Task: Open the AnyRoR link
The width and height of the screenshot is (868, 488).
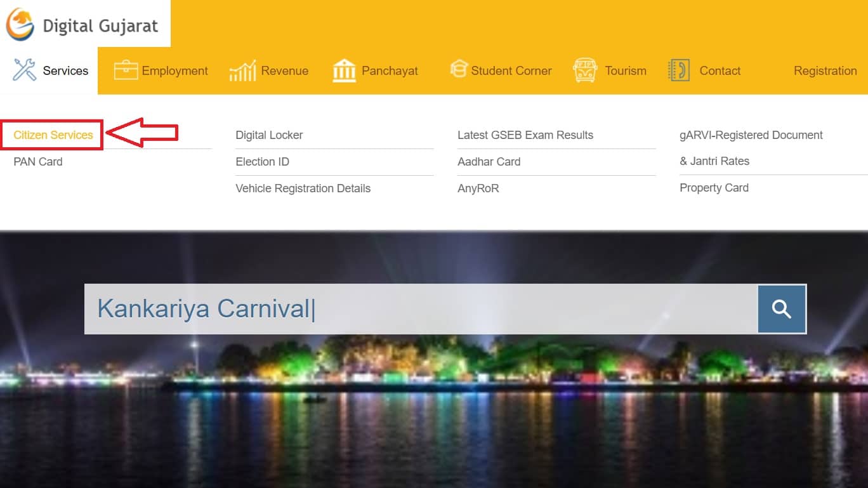Action: (x=478, y=188)
